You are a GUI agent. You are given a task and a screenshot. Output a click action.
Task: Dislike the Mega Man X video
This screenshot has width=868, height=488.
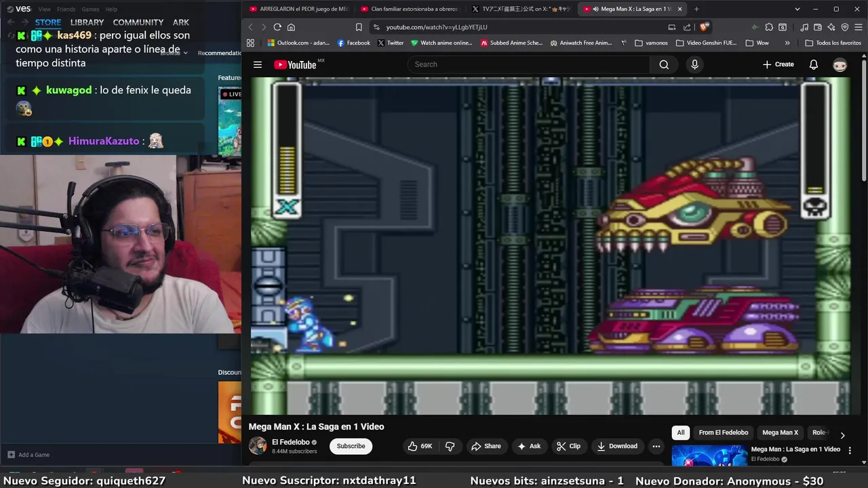tap(450, 446)
